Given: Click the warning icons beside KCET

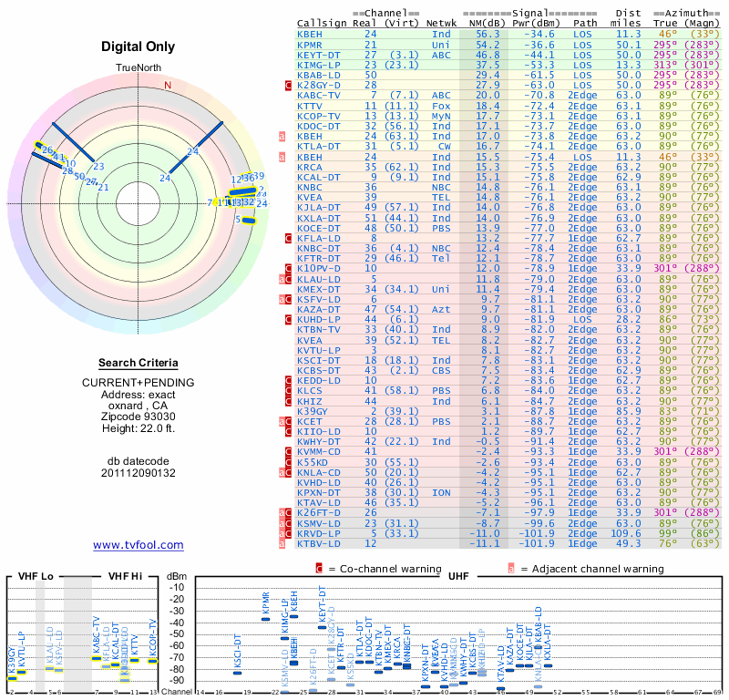Looking at the screenshot, I should (285, 421).
